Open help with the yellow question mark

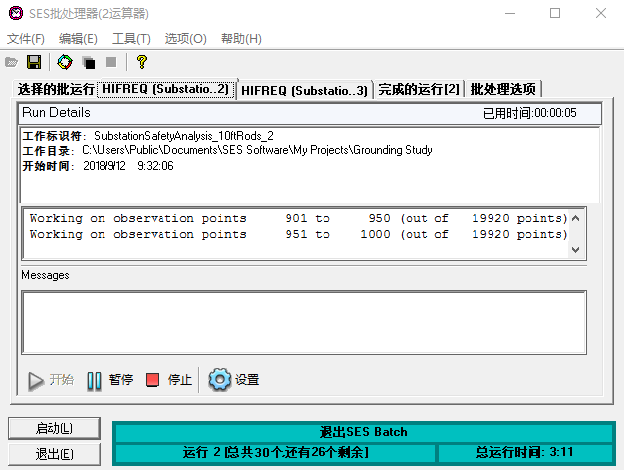[x=142, y=62]
